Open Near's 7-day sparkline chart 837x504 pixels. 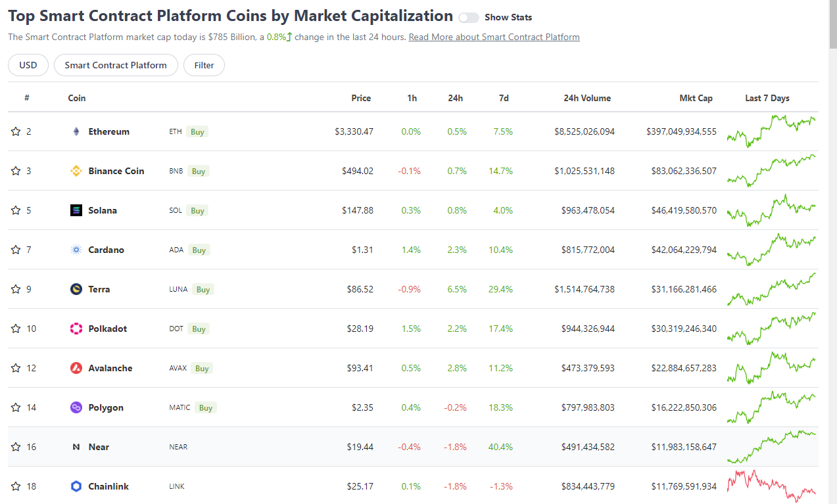click(x=771, y=447)
